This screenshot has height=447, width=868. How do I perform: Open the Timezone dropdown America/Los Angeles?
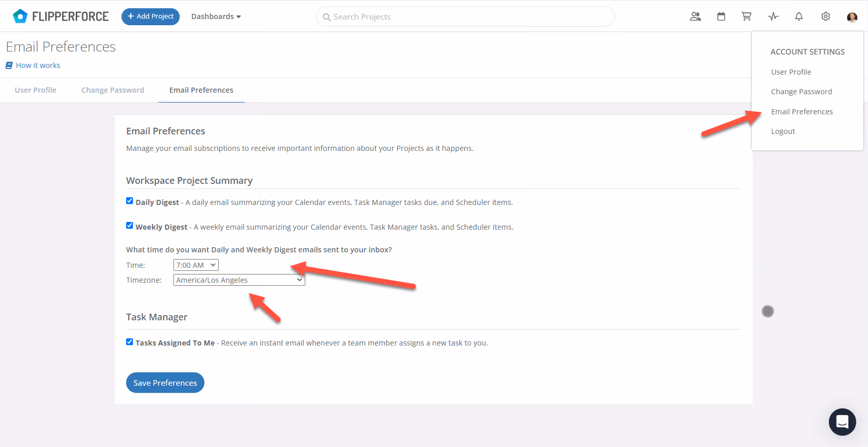tap(239, 280)
